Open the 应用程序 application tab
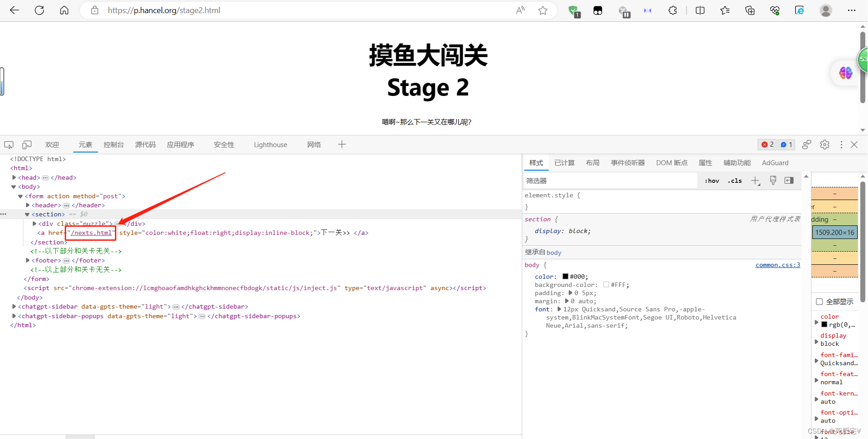The width and height of the screenshot is (868, 439). tap(180, 144)
